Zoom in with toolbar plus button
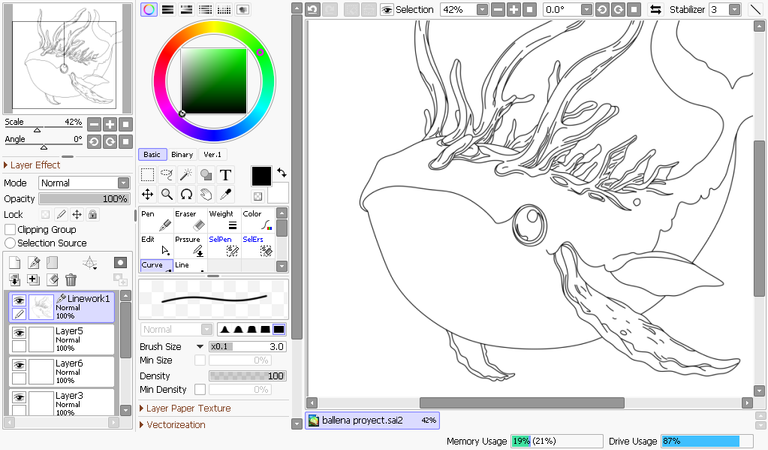Viewport: 768px width, 450px height. [513, 9]
